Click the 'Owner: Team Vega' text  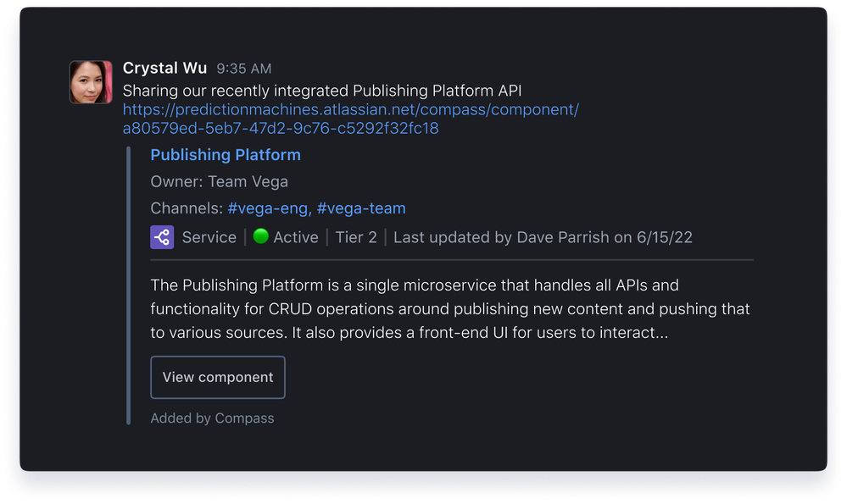click(219, 182)
